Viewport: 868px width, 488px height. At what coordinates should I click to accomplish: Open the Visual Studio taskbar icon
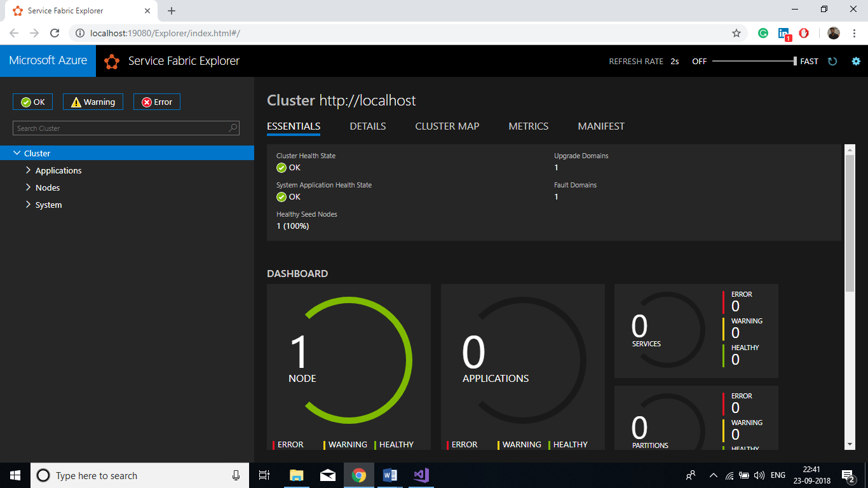421,475
